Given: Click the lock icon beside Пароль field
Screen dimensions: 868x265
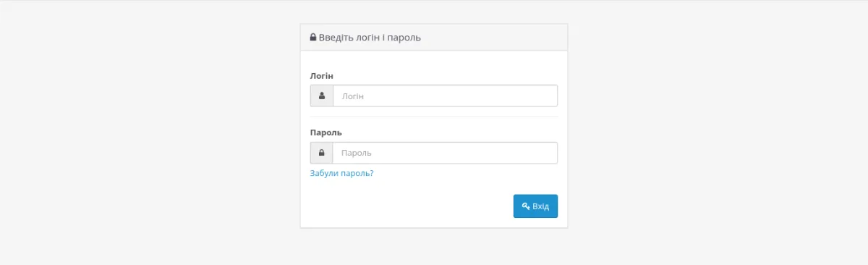Looking at the screenshot, I should point(322,153).
